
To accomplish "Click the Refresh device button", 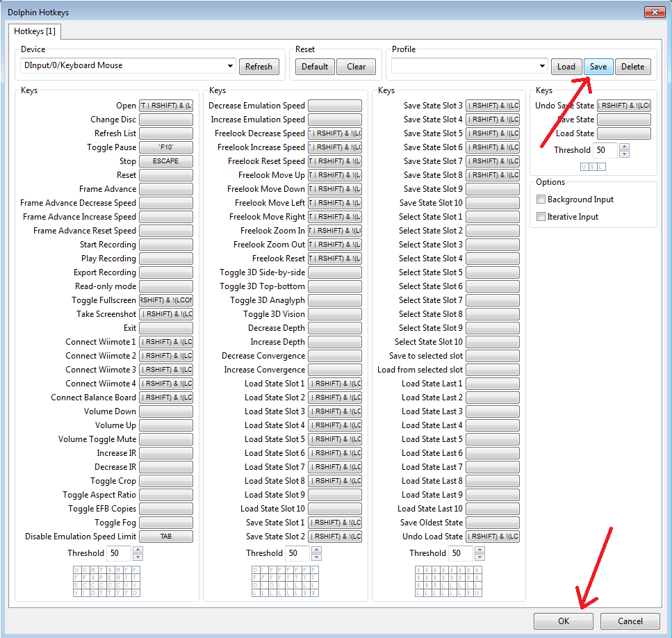I will tap(259, 67).
